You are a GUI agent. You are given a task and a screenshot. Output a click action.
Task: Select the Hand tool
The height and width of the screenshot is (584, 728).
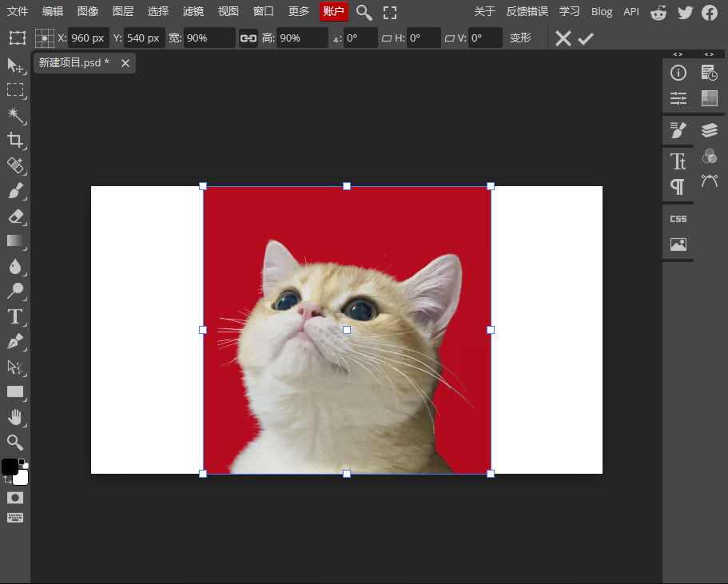point(15,417)
